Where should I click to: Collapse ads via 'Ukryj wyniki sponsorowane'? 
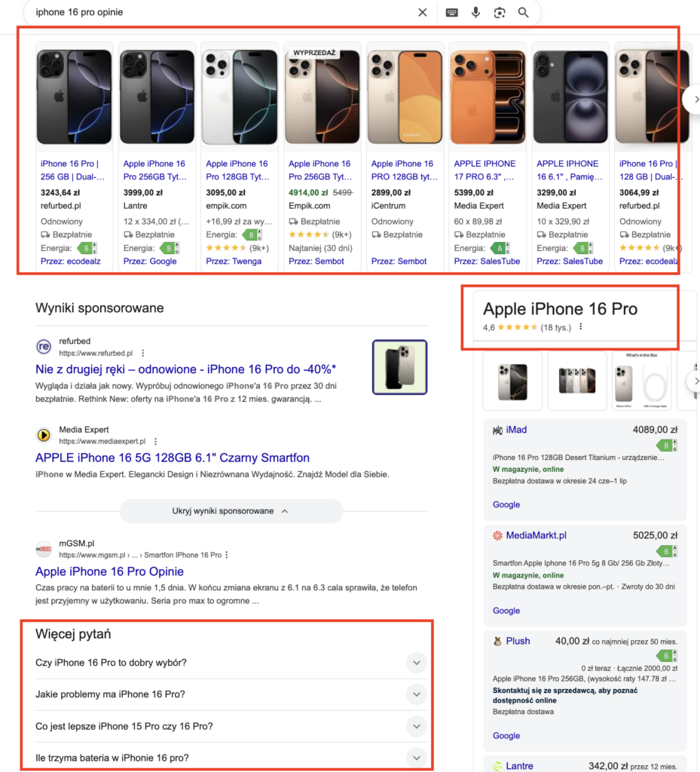pos(231,511)
